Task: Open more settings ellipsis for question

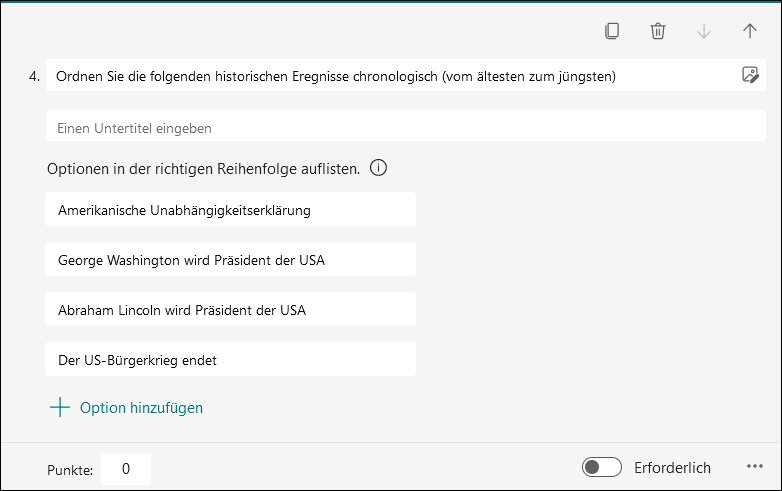Action: point(755,467)
